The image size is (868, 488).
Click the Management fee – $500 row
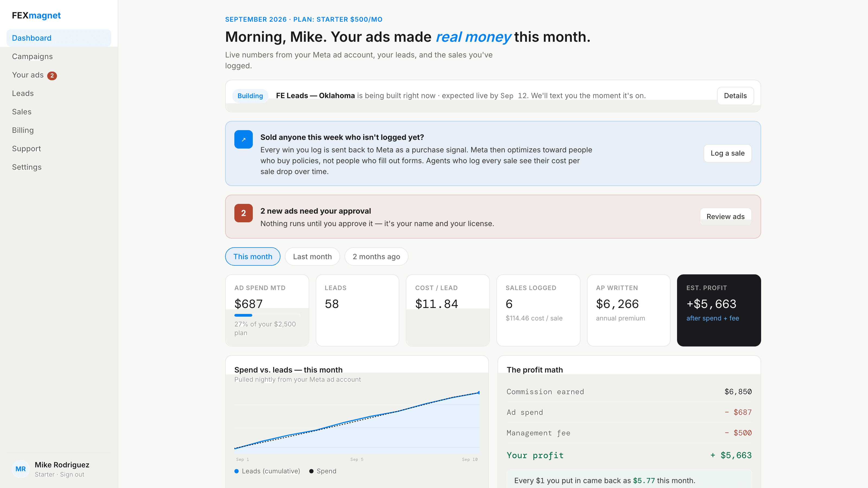629,433
